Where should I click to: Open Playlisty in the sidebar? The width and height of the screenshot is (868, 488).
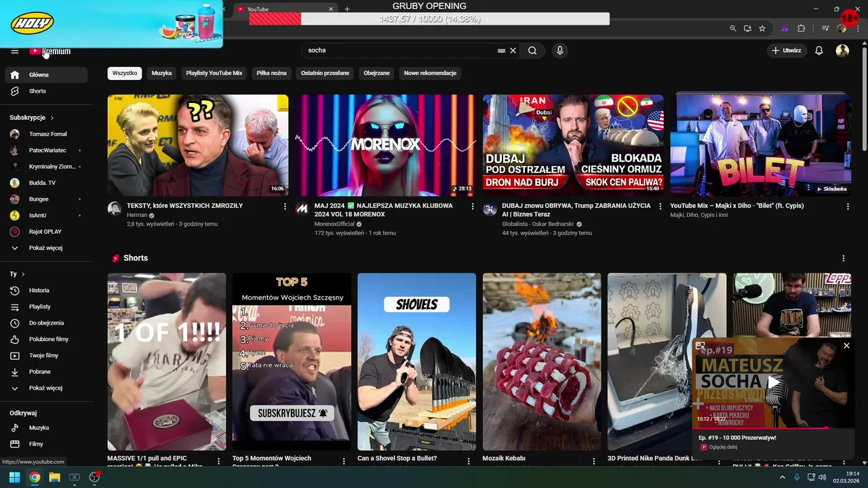point(46,306)
